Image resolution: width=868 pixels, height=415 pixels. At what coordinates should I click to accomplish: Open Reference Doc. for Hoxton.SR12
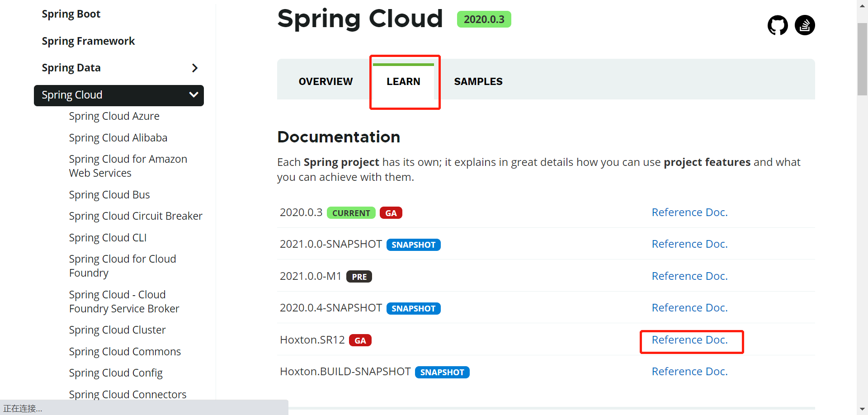point(689,340)
